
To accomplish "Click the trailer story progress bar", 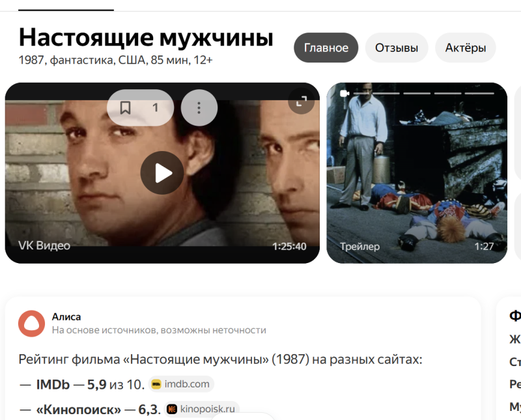I will (x=424, y=93).
